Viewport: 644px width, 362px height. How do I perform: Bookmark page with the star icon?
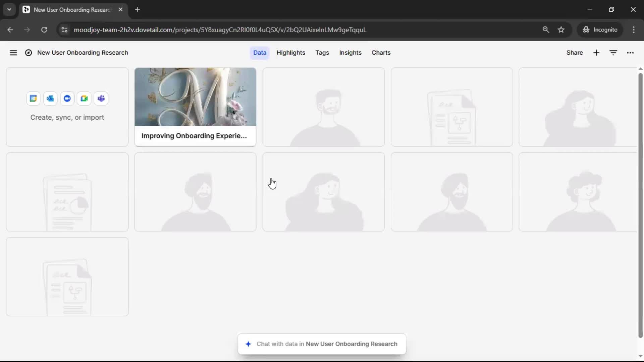point(561,29)
